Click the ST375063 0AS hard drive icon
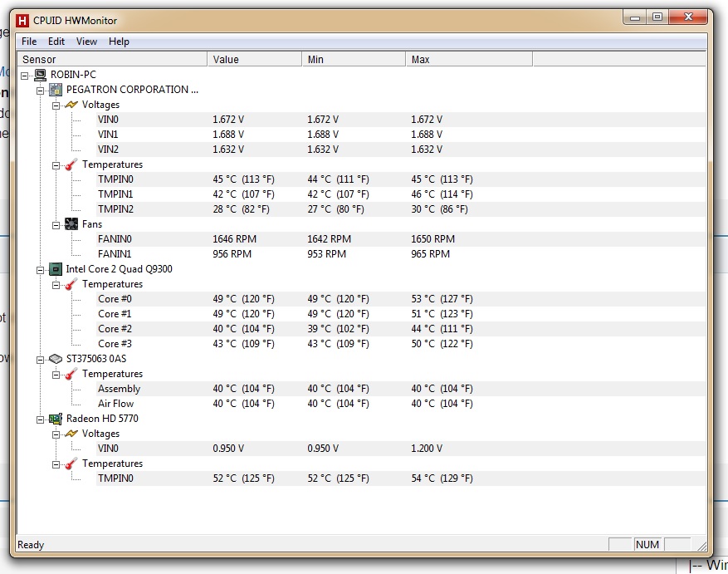Image resolution: width=728 pixels, height=574 pixels. 56,359
